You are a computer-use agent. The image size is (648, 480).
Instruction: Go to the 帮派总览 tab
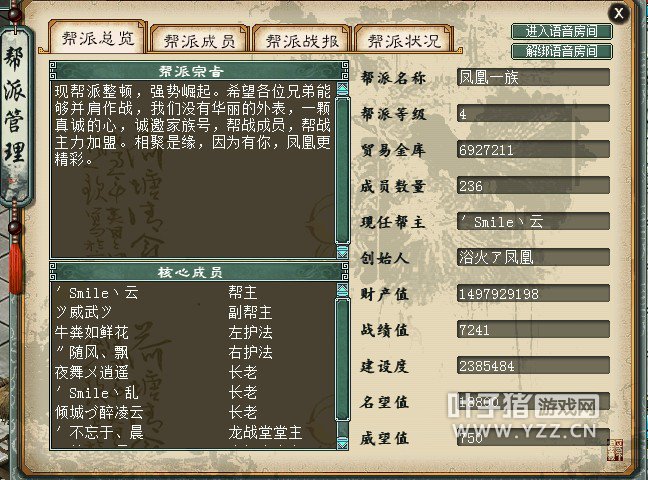(x=98, y=37)
